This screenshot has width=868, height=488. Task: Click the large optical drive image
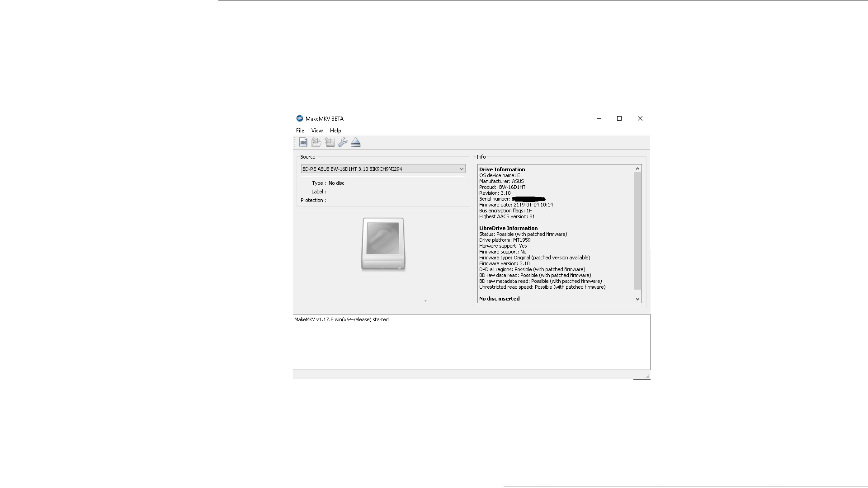coord(383,244)
